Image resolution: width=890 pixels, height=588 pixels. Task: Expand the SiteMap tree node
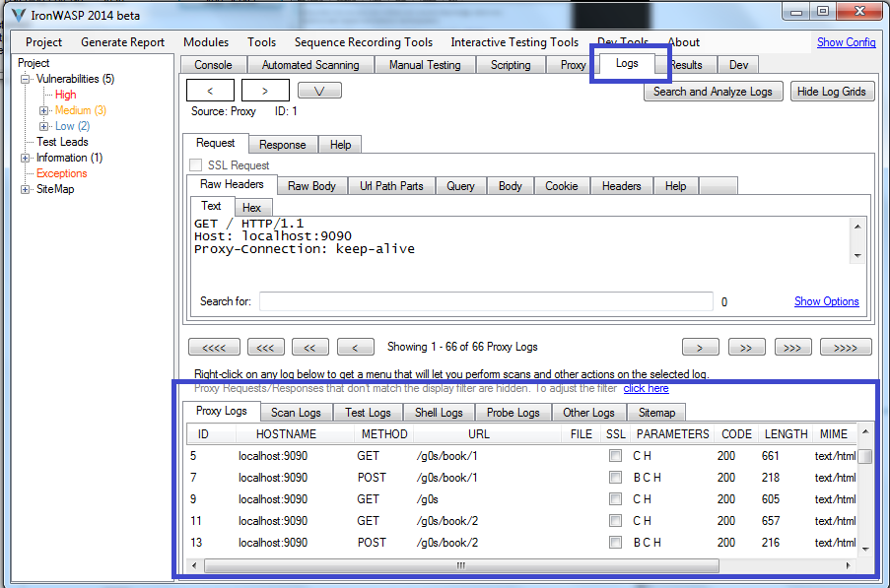point(25,189)
